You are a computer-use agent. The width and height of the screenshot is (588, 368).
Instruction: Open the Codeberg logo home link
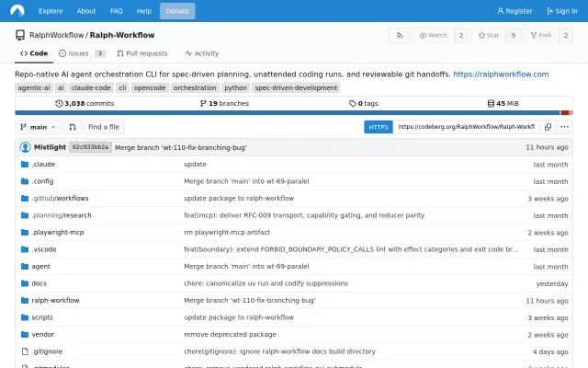[x=17, y=10]
